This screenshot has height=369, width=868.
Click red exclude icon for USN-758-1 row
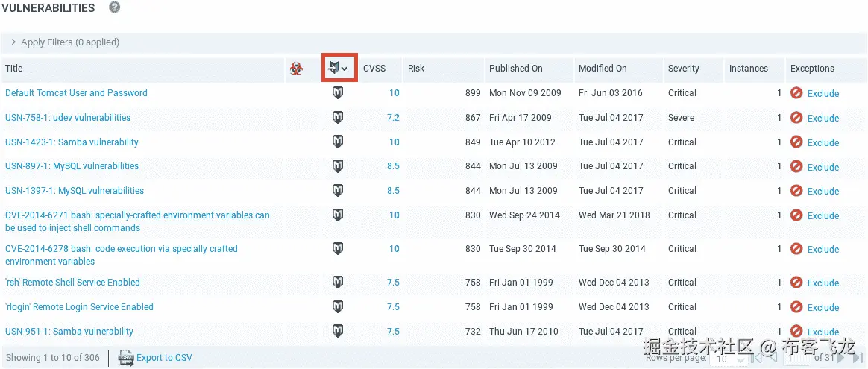pyautogui.click(x=796, y=117)
